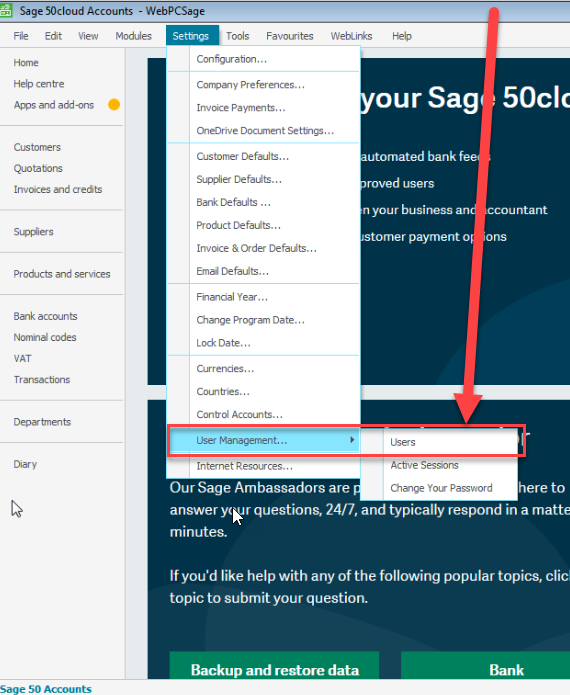Screen dimensions: 570x695
Task: Open VAT module in sidebar
Action: coord(22,359)
